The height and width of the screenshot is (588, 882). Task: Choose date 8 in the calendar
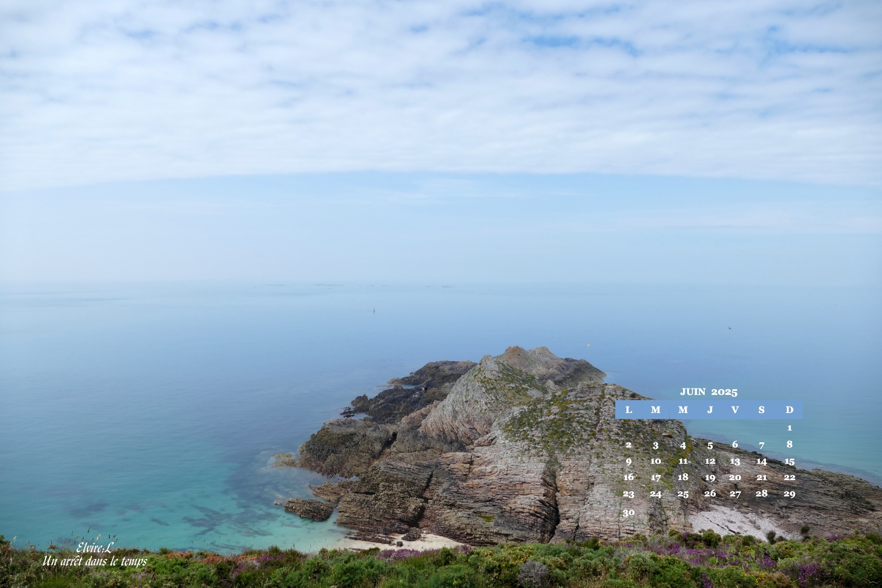[789, 444]
